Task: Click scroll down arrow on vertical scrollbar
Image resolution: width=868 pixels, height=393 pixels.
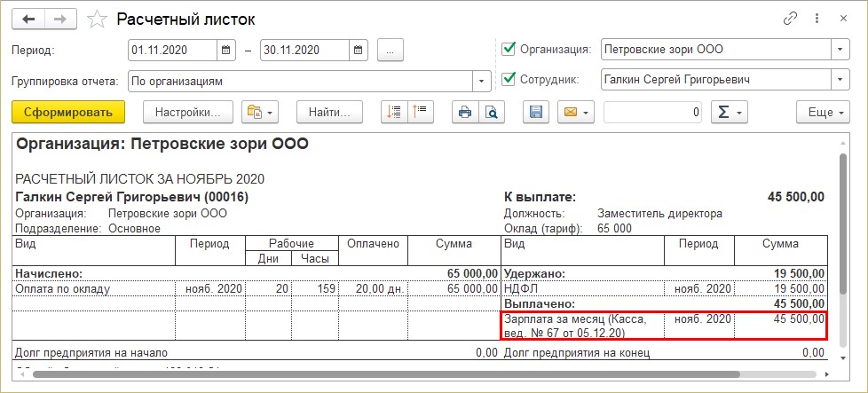Action: [x=843, y=358]
